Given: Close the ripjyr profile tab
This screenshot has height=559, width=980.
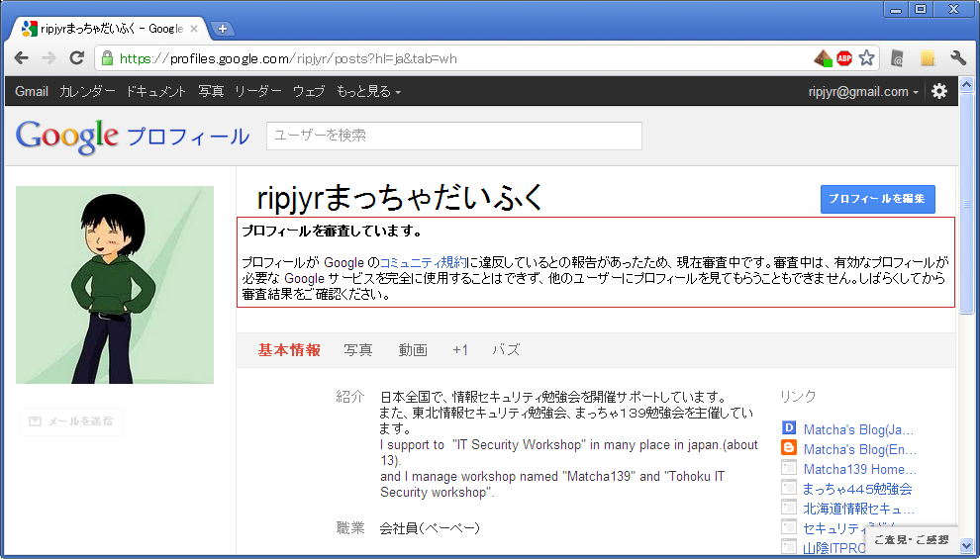Looking at the screenshot, I should click(x=194, y=29).
